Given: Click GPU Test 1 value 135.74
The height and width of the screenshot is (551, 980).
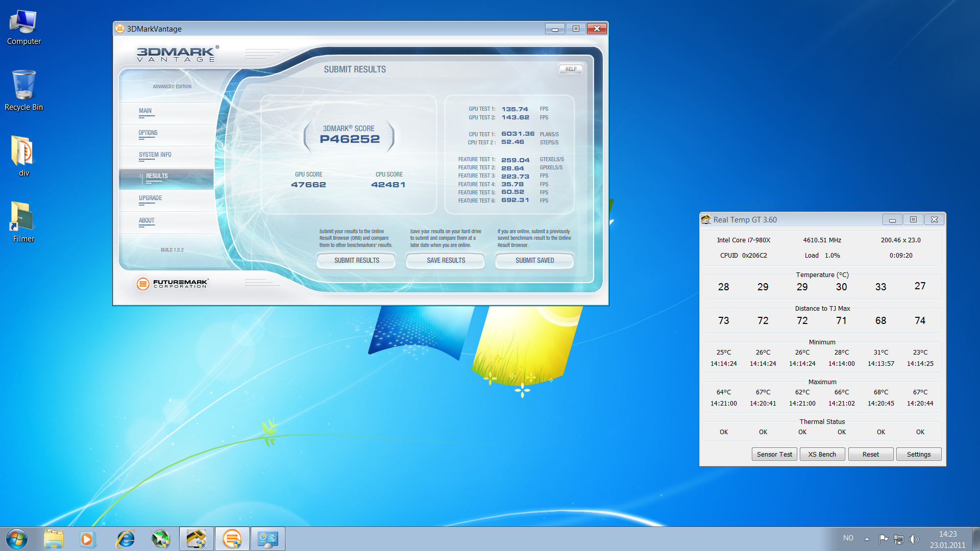Looking at the screenshot, I should [x=514, y=109].
